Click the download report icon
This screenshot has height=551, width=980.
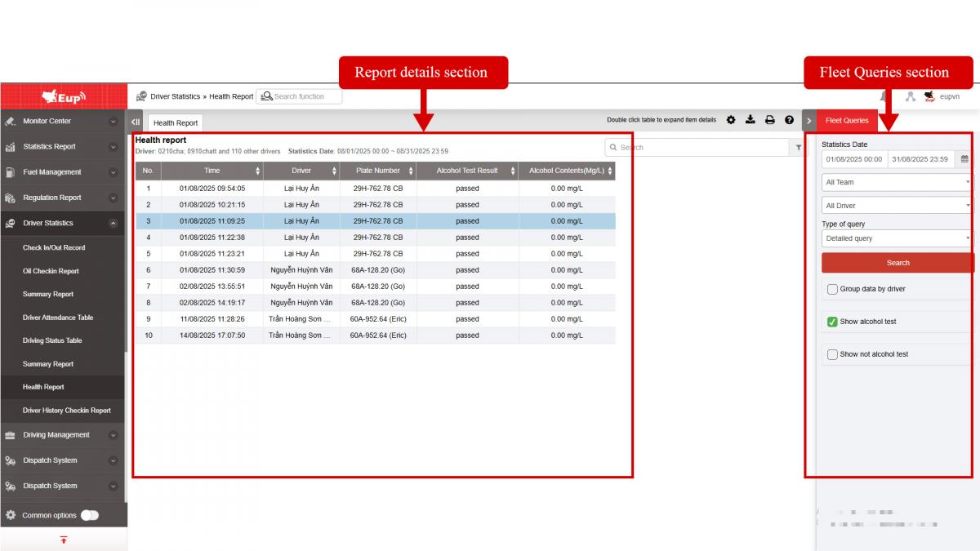pyautogui.click(x=750, y=120)
